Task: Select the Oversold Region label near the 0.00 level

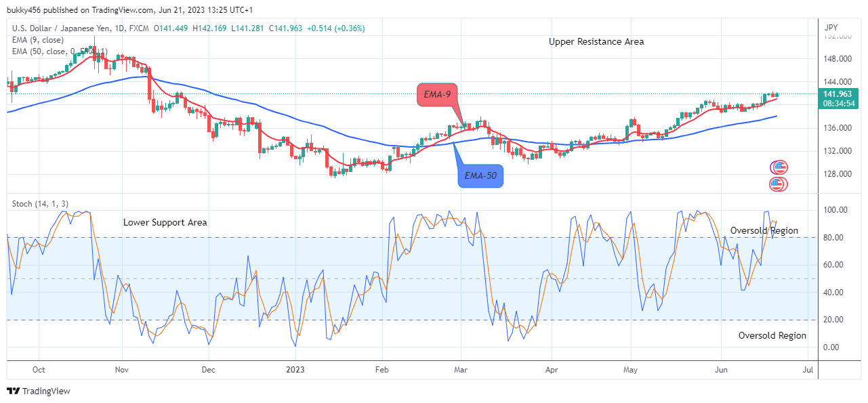Action: (772, 336)
